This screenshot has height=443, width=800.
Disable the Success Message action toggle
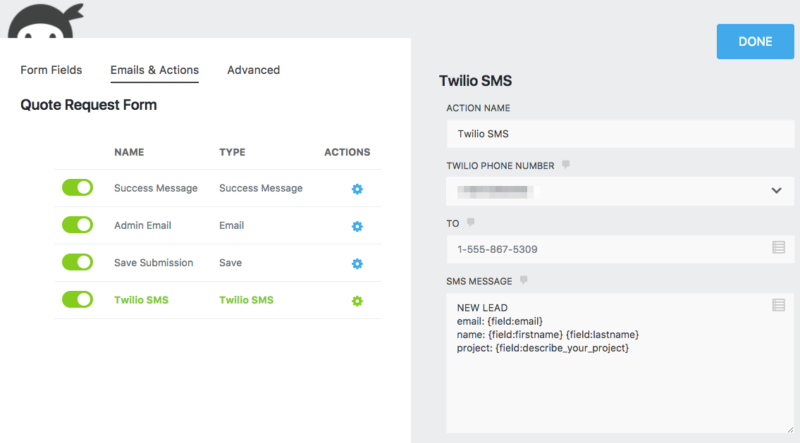click(78, 187)
